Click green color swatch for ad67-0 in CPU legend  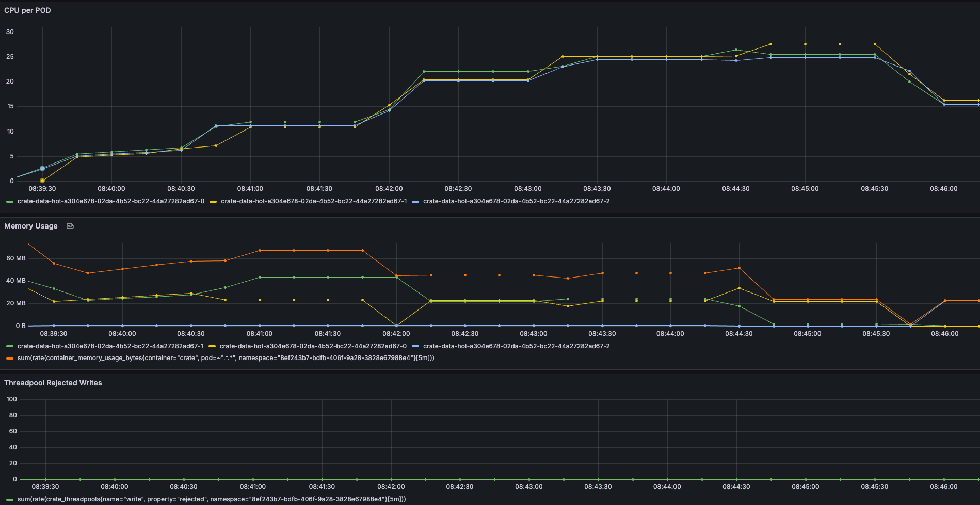[10, 202]
